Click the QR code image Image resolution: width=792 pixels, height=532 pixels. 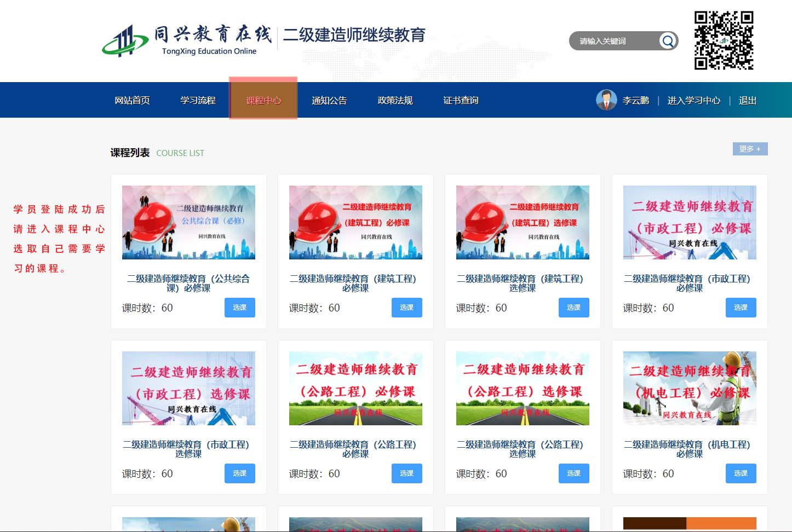point(724,40)
